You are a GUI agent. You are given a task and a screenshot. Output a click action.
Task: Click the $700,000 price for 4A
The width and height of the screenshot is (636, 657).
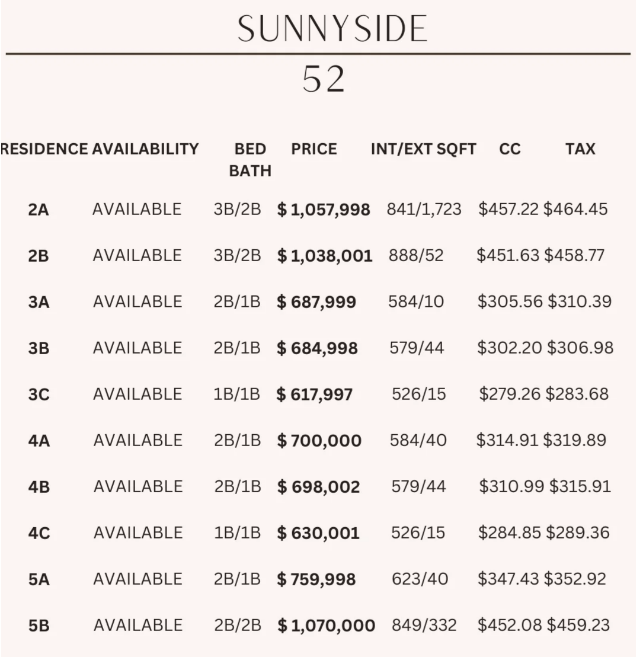click(x=319, y=440)
